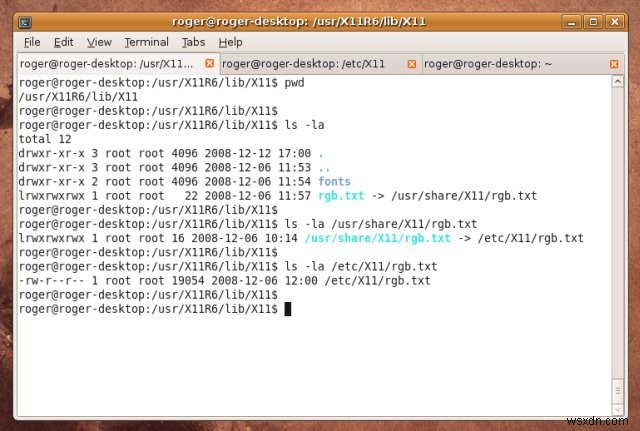Open the Tabs menu
This screenshot has height=431, width=640.
193,42
